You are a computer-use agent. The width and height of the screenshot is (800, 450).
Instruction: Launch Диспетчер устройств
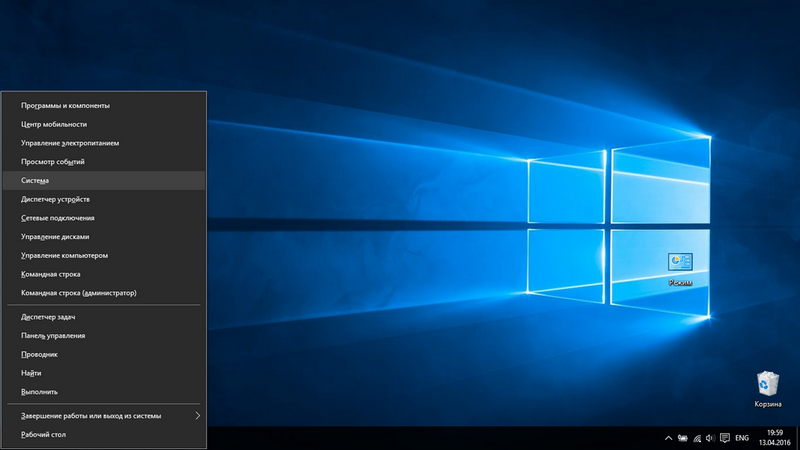pyautogui.click(x=104, y=199)
